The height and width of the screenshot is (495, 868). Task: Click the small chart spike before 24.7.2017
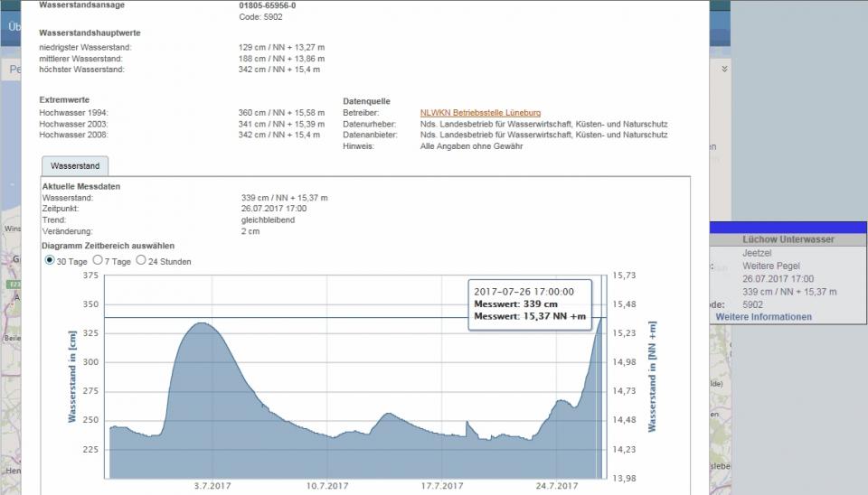click(467, 422)
